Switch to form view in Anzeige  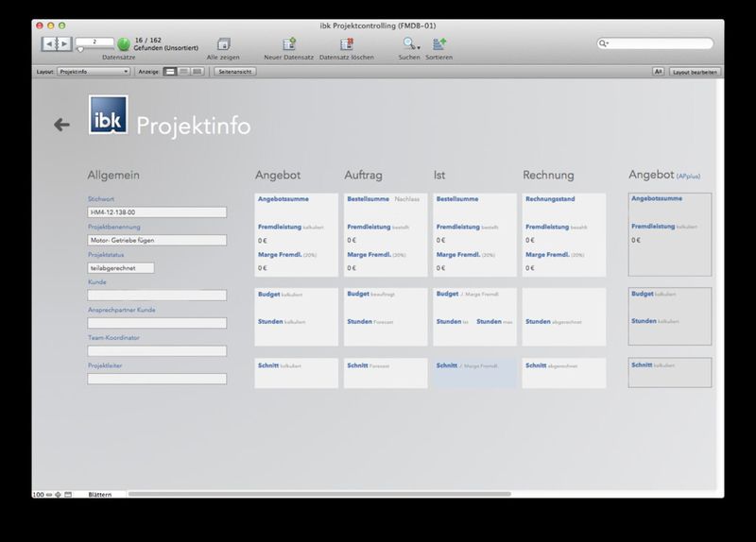click(170, 72)
